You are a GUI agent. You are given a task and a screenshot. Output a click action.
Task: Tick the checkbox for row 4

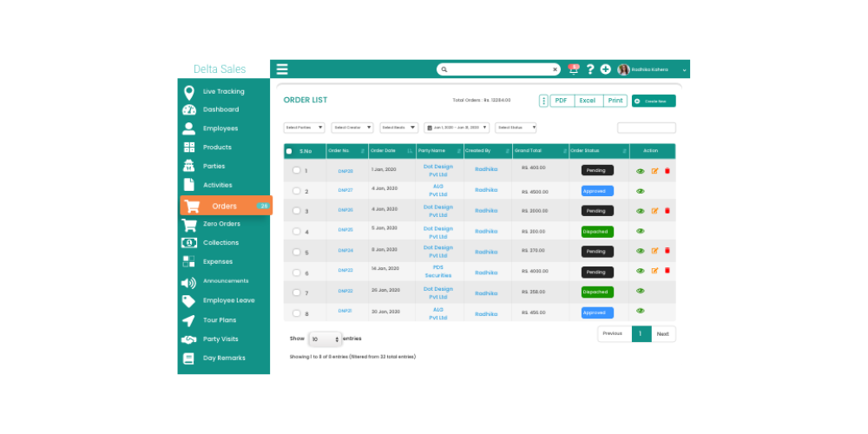tap(296, 232)
